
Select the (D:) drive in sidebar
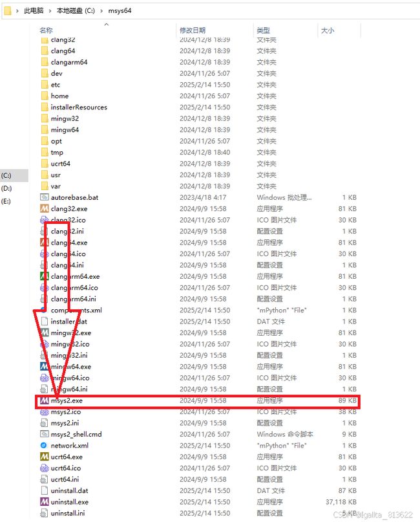[x=6, y=188]
